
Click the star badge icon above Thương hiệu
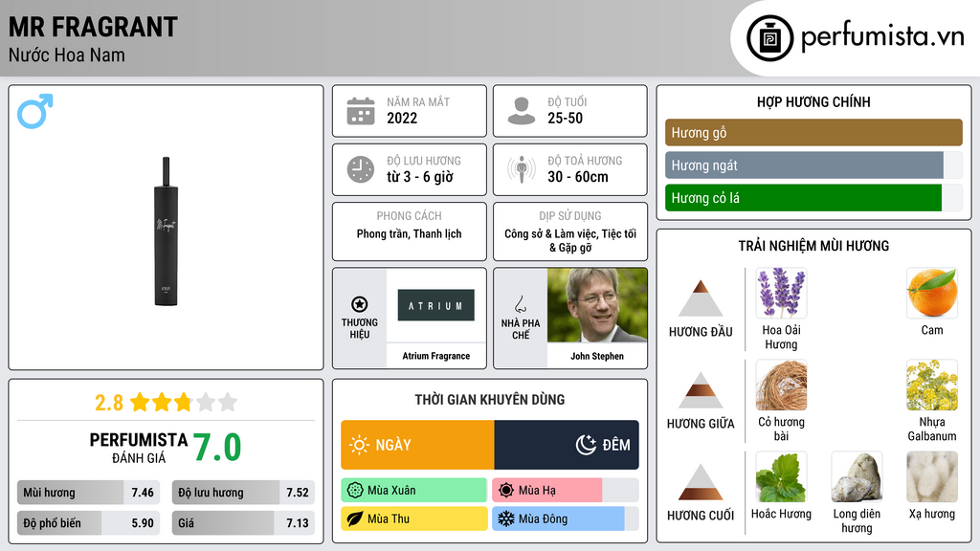click(x=360, y=304)
